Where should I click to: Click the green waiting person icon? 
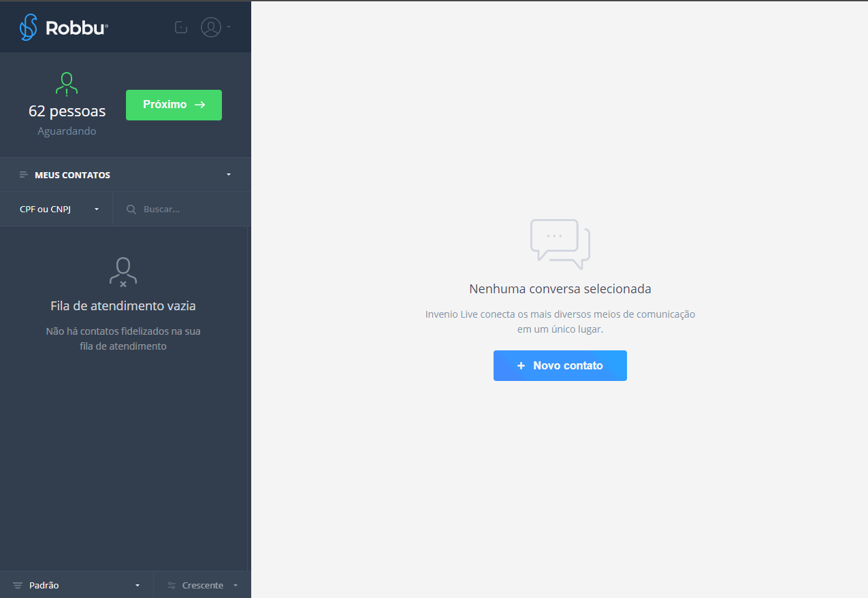pyautogui.click(x=66, y=84)
